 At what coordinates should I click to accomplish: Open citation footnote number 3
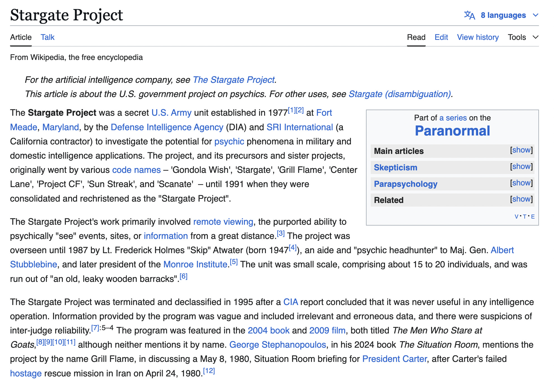[x=281, y=234]
